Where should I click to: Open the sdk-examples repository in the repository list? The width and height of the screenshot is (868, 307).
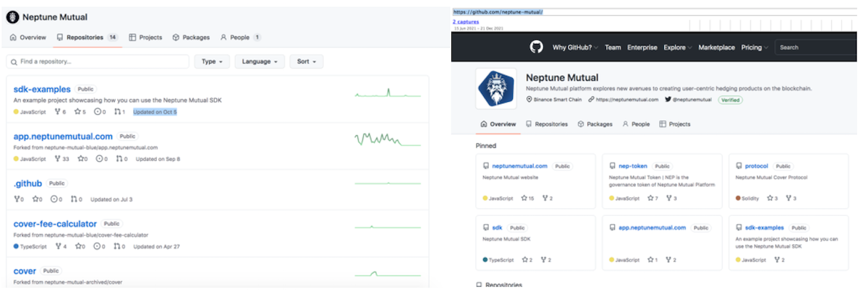pyautogui.click(x=42, y=89)
